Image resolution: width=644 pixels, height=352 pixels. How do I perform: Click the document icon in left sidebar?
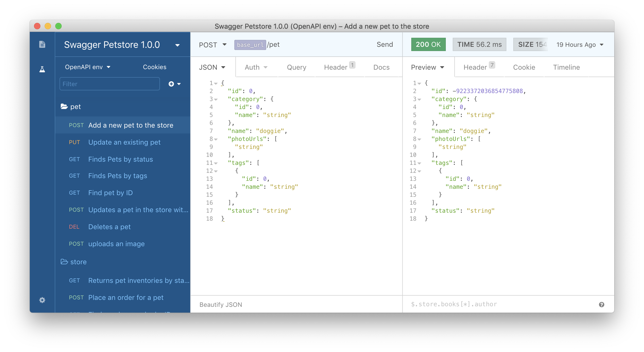(42, 44)
